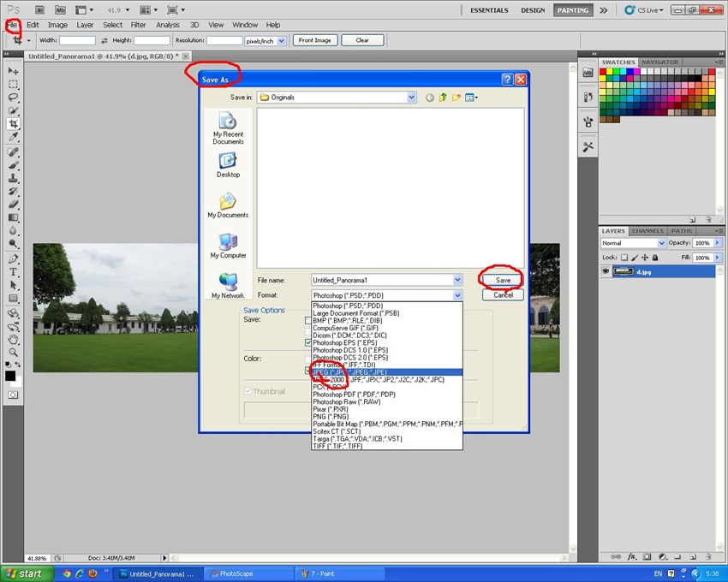The image size is (728, 582).
Task: Click the Clear button
Action: point(362,40)
